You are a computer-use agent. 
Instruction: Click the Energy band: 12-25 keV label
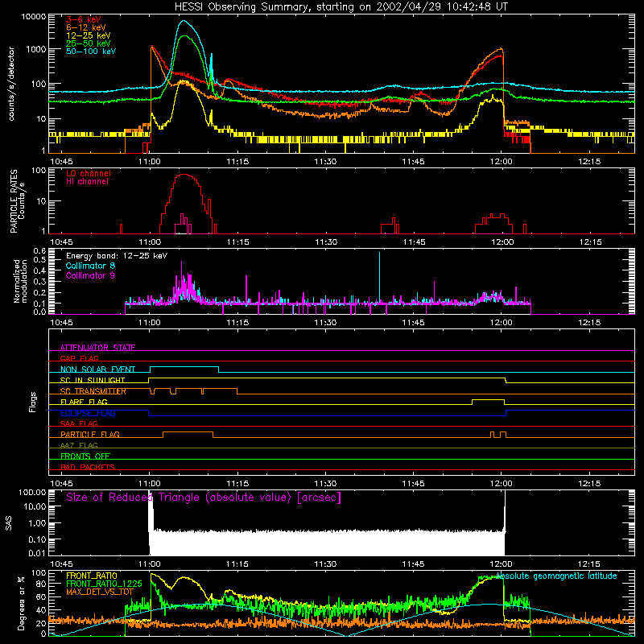[x=117, y=256]
